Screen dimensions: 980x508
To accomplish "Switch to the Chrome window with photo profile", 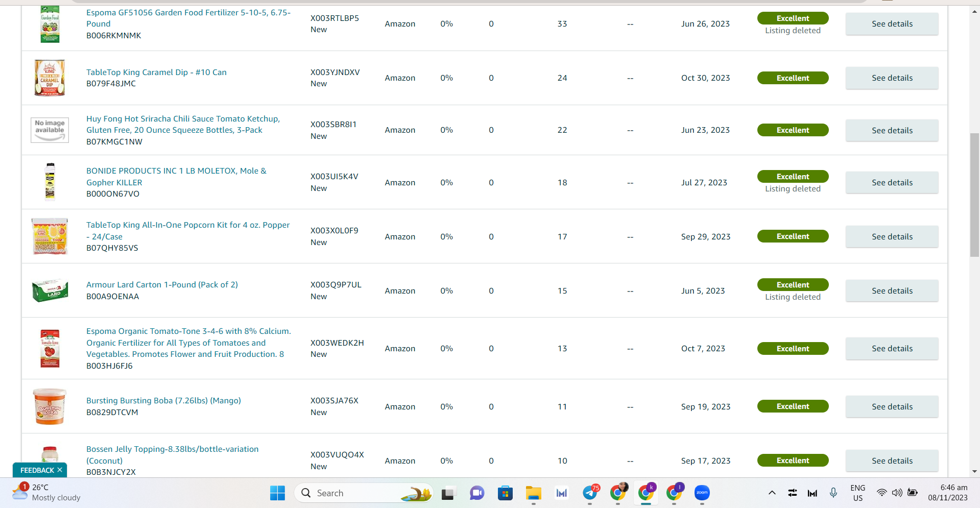I will click(x=618, y=493).
